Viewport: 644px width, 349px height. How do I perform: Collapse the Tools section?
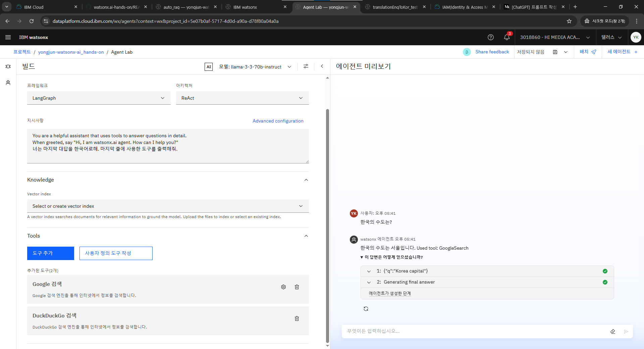pos(306,236)
